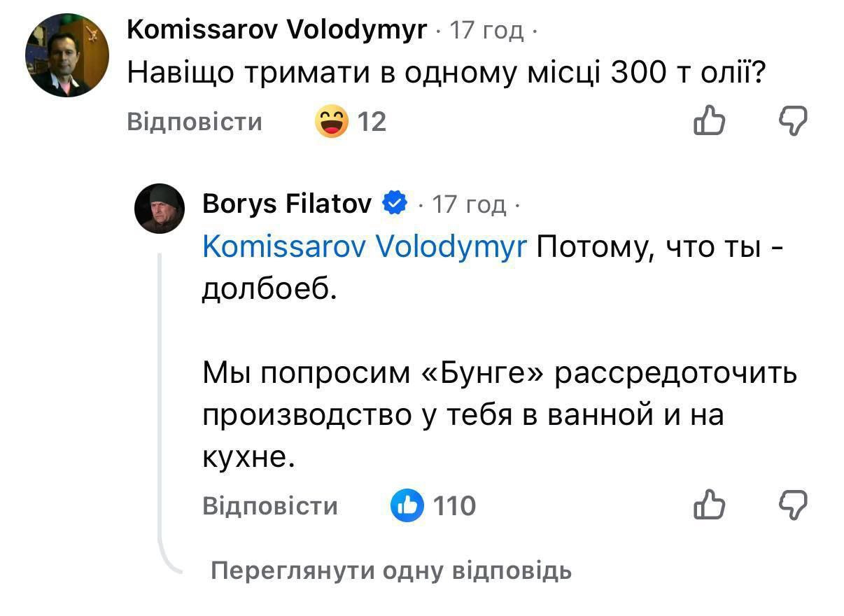Expand "Переглянути одну відповідь" to view reply
The width and height of the screenshot is (844, 616).
tap(391, 571)
